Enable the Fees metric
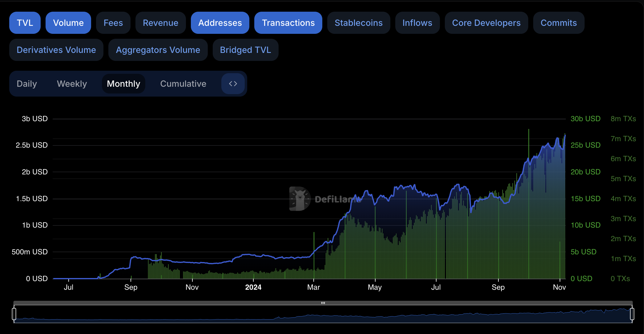This screenshot has width=644, height=334. [113, 23]
